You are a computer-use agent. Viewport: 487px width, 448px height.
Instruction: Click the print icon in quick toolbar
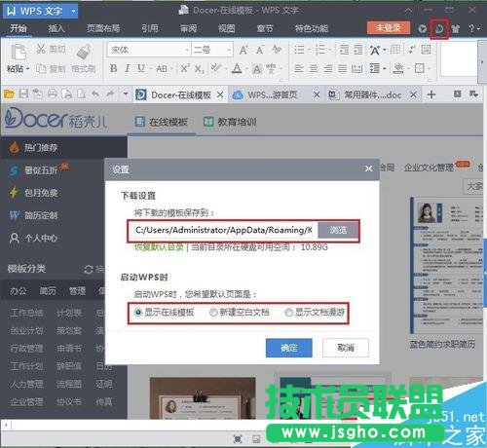point(53,94)
